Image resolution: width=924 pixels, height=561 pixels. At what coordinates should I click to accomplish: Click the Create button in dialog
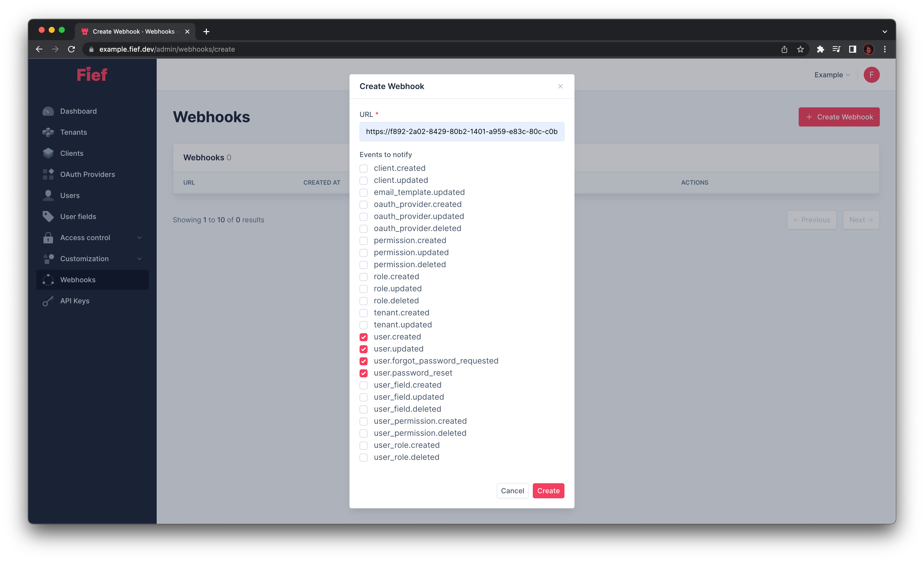[548, 490]
